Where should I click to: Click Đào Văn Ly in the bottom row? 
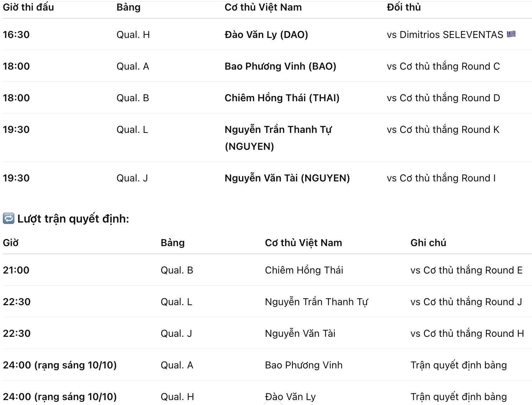[x=290, y=397]
